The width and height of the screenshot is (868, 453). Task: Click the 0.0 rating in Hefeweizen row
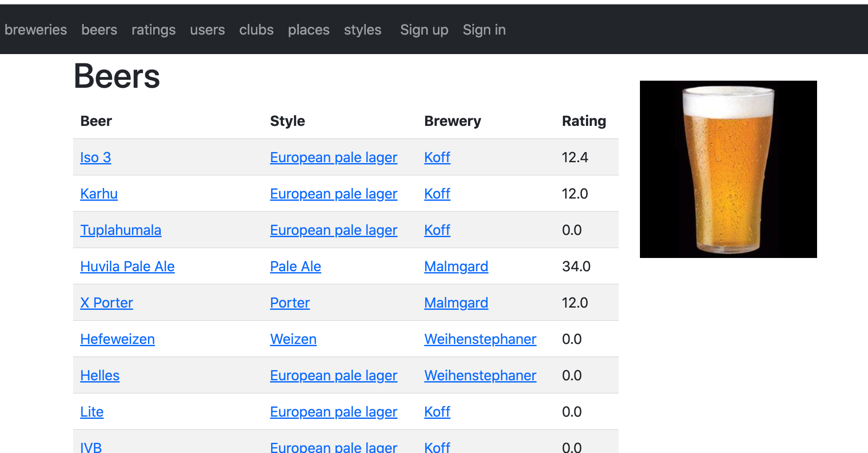572,339
